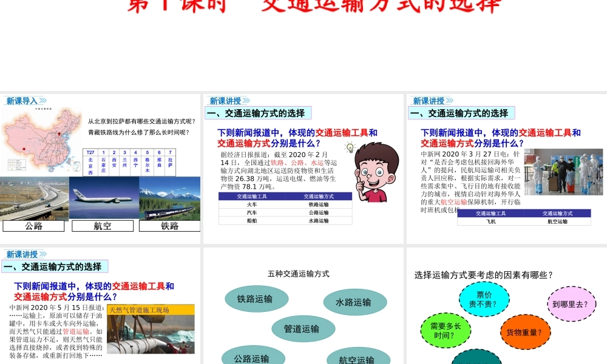Click the question 青藏铁路线为什么修了那么长时间呢?
The image size is (607, 364).
(x=138, y=132)
